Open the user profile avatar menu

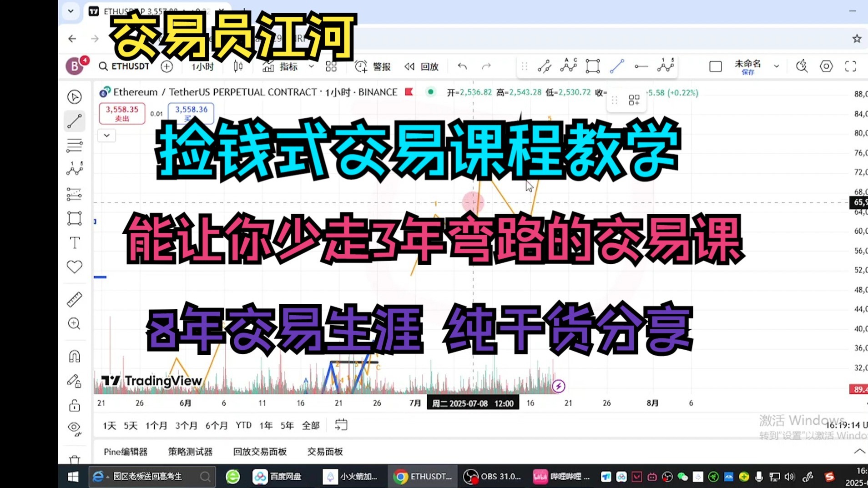point(75,66)
